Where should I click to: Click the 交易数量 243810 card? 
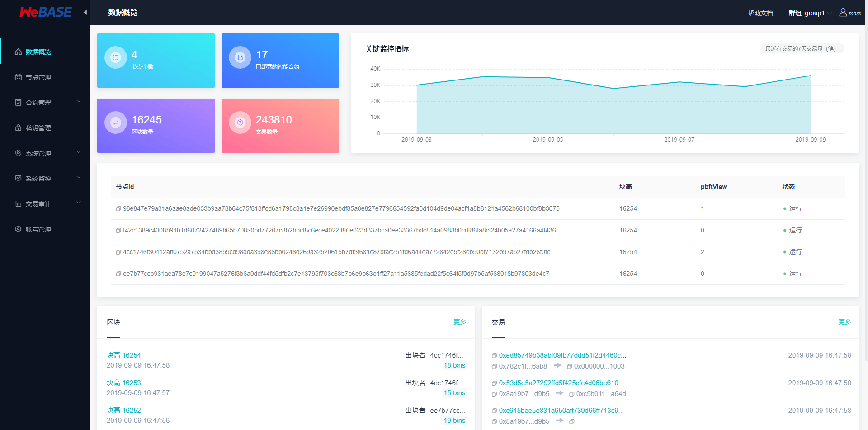280,126
